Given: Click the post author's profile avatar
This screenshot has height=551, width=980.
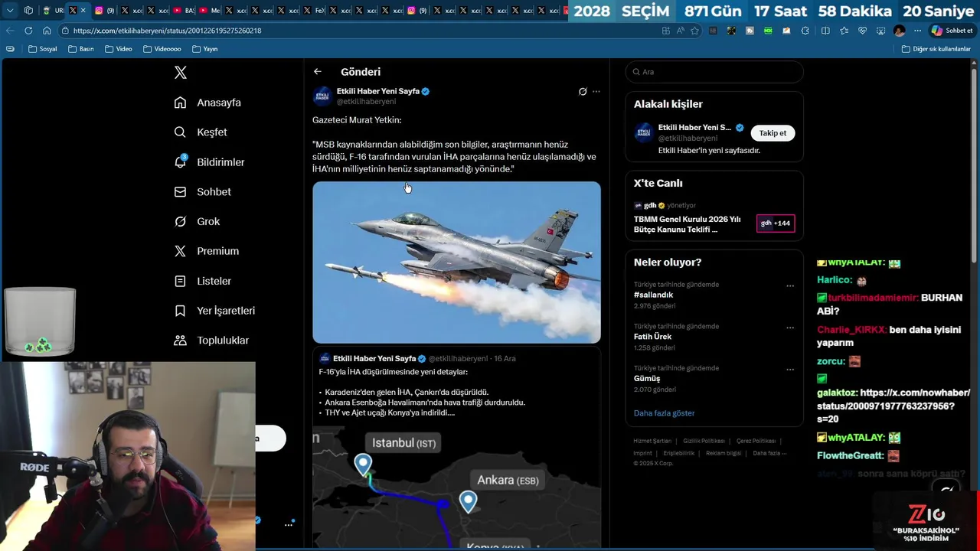Looking at the screenshot, I should (x=322, y=96).
